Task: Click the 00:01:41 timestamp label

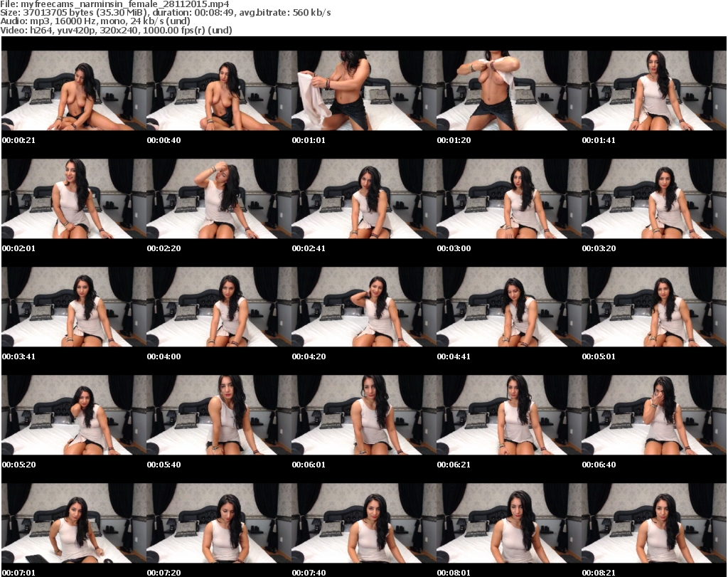Action: [599, 140]
